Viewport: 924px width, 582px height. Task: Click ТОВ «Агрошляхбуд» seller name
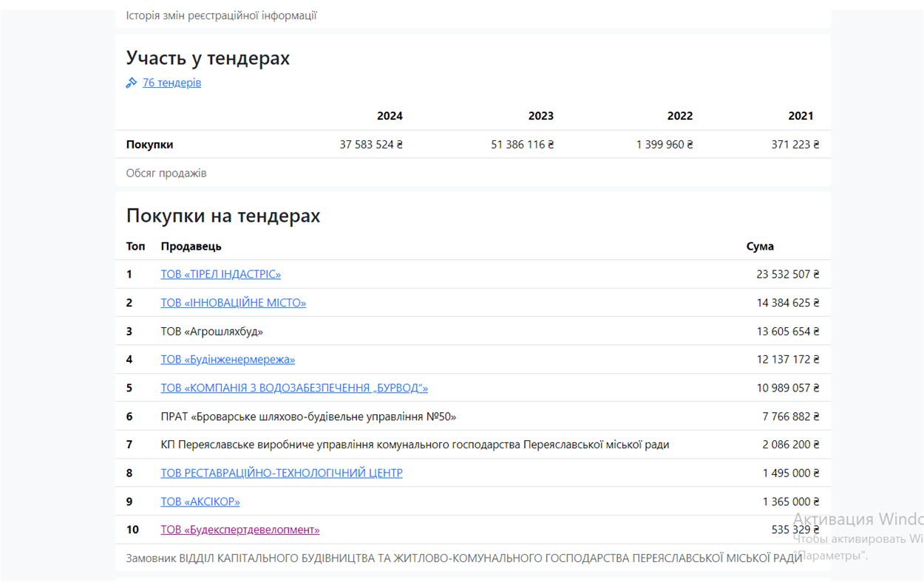[212, 332]
